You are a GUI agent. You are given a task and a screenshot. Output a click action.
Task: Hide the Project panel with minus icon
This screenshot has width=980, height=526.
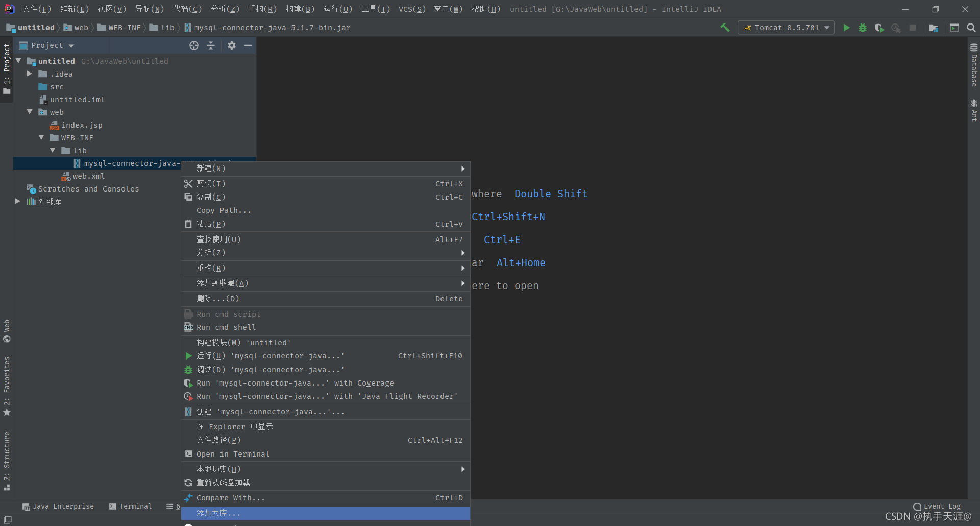(x=248, y=45)
